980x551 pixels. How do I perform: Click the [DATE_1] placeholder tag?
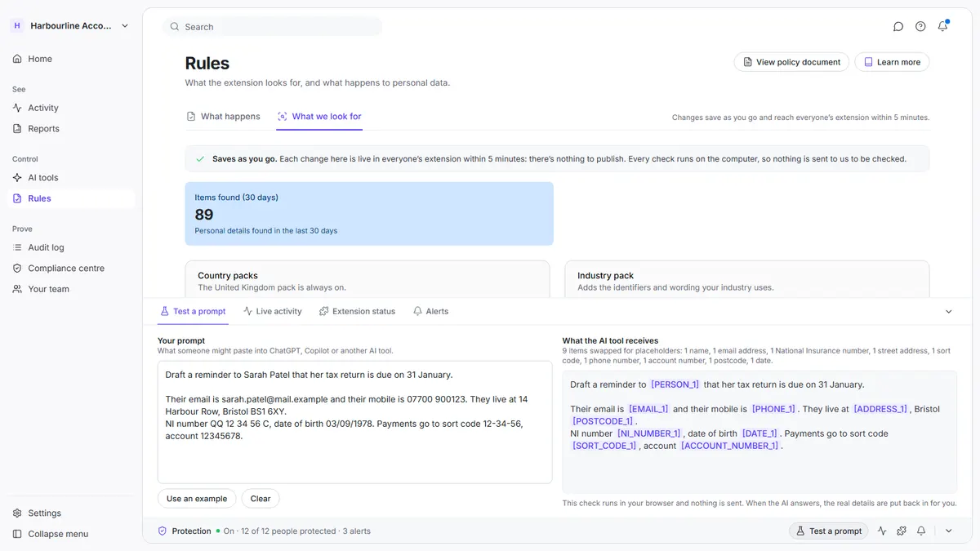pos(759,433)
